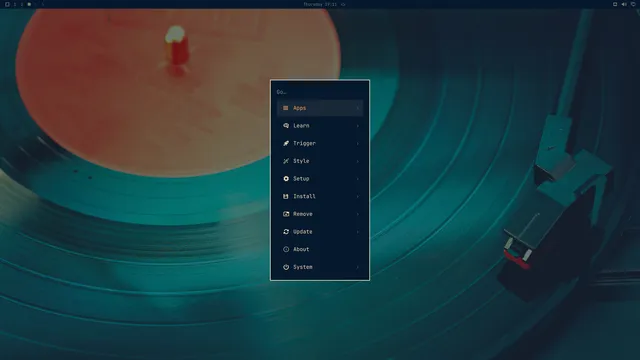
Task: Click the System power icon
Action: click(286, 267)
